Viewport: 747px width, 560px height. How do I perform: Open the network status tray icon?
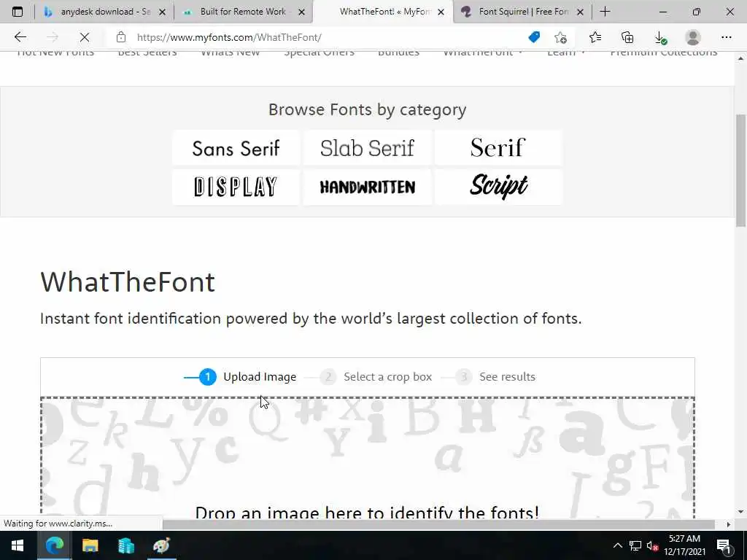click(x=635, y=545)
